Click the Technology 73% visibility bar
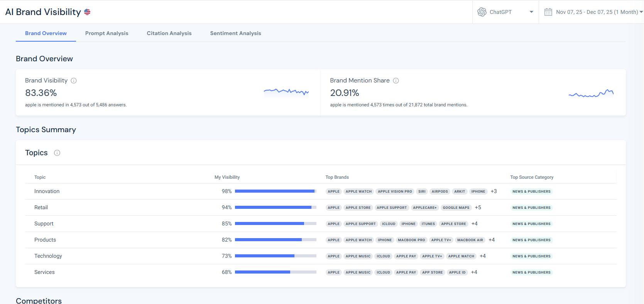 pyautogui.click(x=276, y=256)
